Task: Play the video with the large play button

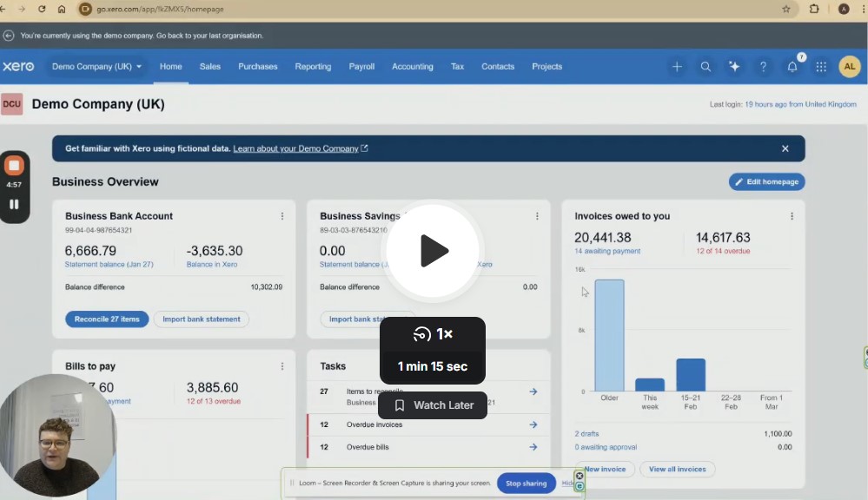Action: pyautogui.click(x=433, y=251)
